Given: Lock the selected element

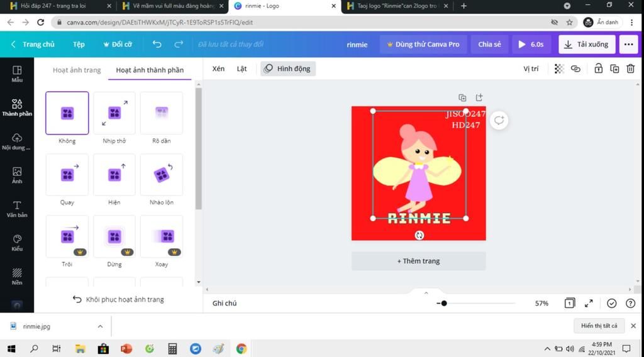Looking at the screenshot, I should click(599, 69).
